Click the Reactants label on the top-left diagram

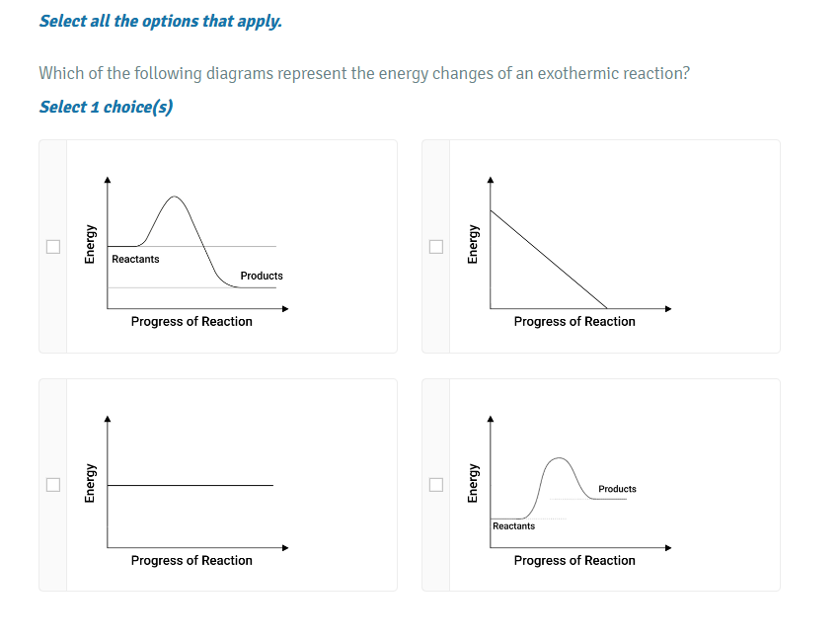coord(135,259)
